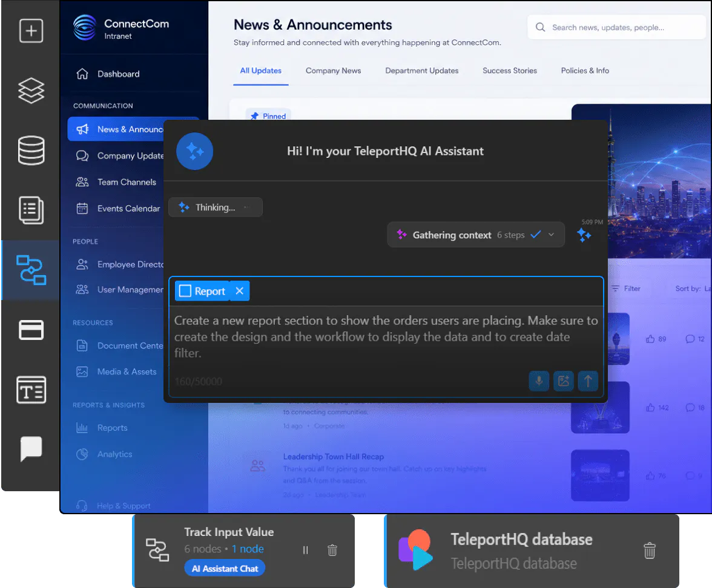Click into the AI prompt text area
The height and width of the screenshot is (588, 712).
click(386, 337)
